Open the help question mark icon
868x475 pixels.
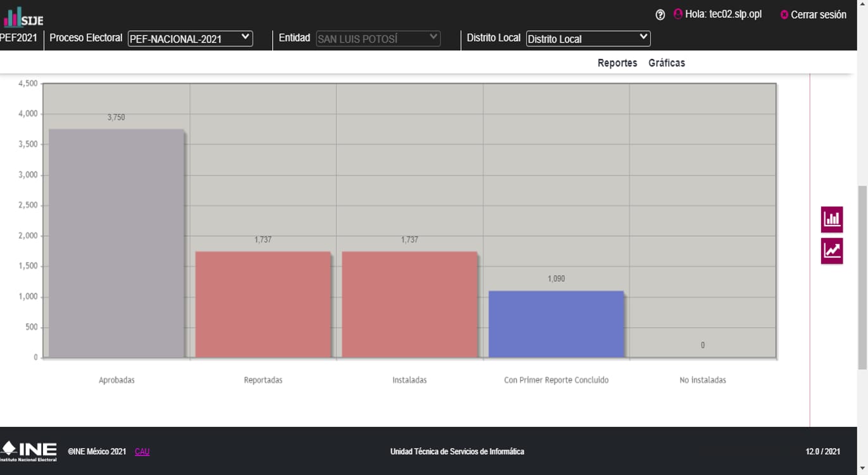click(660, 15)
